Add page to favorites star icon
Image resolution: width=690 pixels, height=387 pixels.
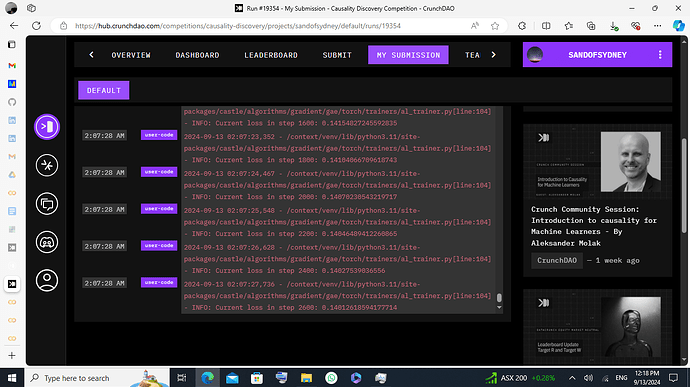(x=495, y=26)
